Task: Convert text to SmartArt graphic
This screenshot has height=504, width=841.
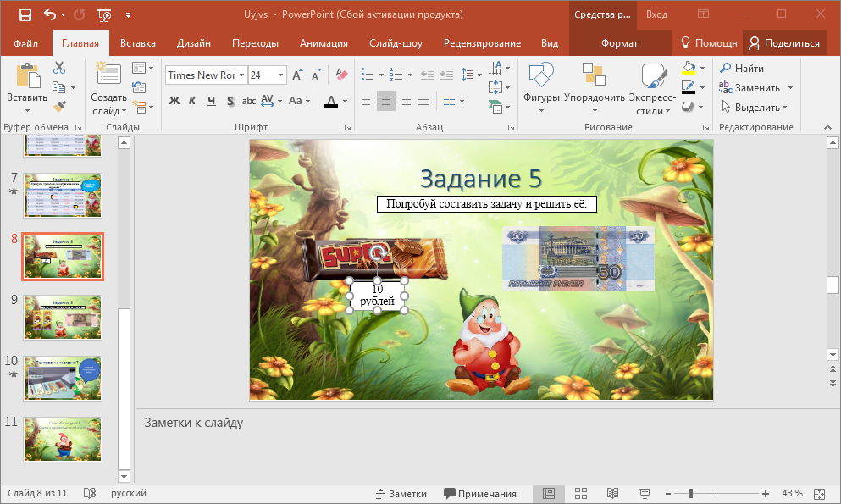Action: pos(499,107)
